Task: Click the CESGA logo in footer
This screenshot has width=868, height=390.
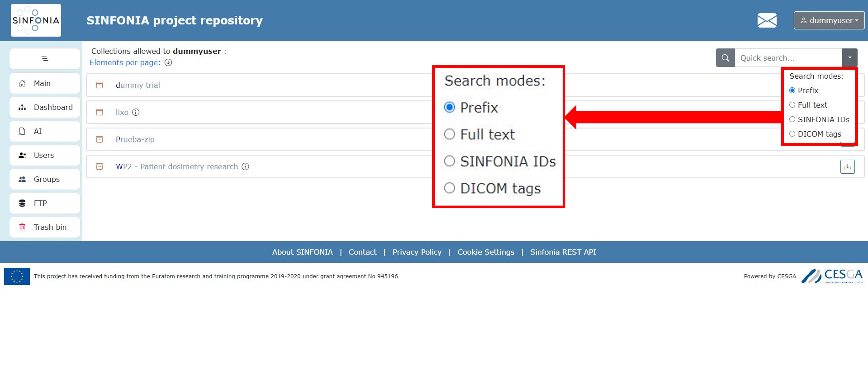Action: click(x=832, y=276)
